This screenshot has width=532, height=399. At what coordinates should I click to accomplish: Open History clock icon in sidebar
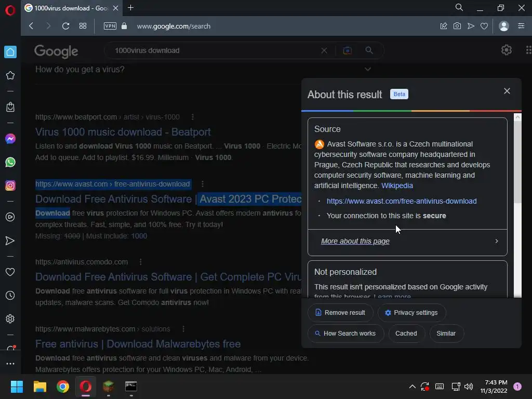point(10,296)
